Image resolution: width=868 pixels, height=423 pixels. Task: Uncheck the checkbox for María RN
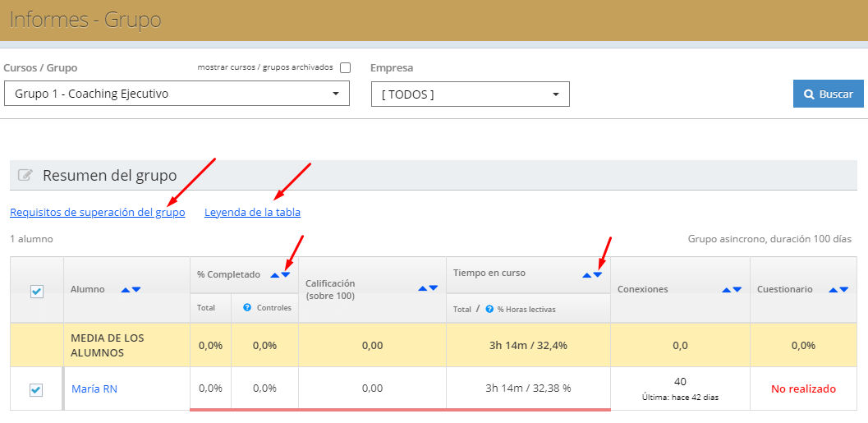click(x=35, y=390)
